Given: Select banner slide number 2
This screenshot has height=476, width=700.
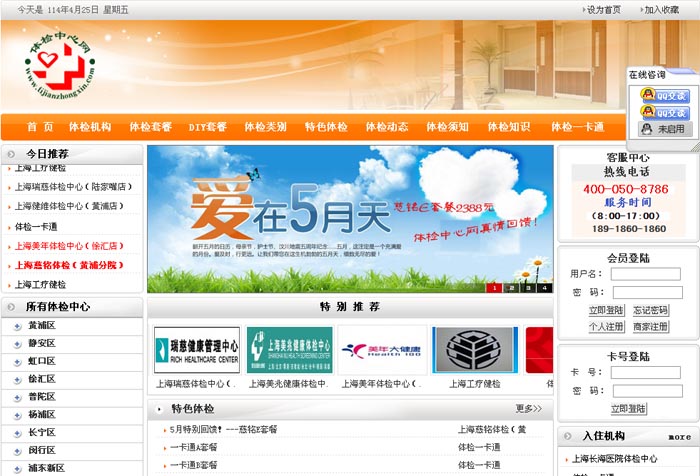Looking at the screenshot, I should [x=512, y=288].
